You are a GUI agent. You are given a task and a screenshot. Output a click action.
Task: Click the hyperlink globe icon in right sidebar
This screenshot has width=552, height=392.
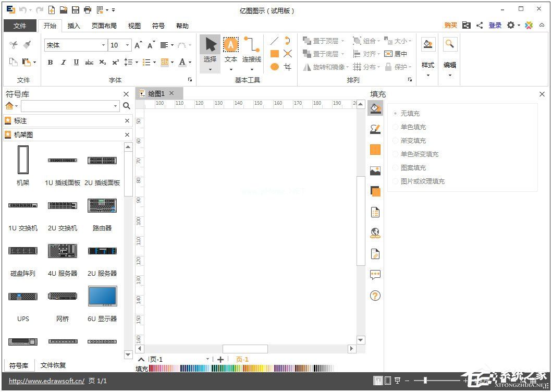(375, 233)
